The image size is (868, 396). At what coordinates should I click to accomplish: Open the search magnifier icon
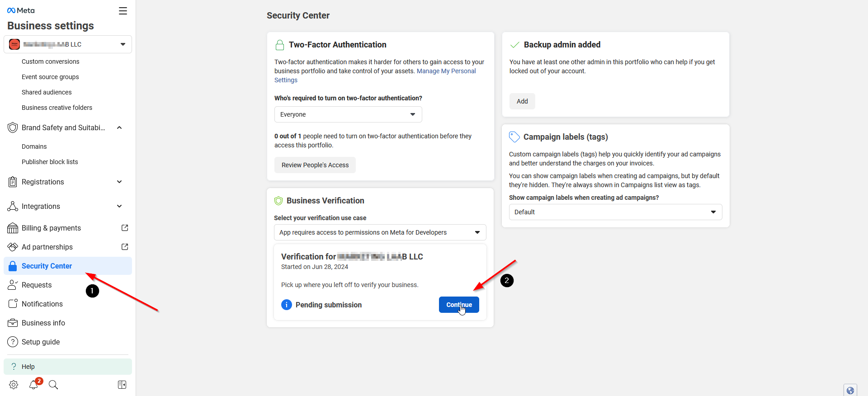(x=53, y=385)
